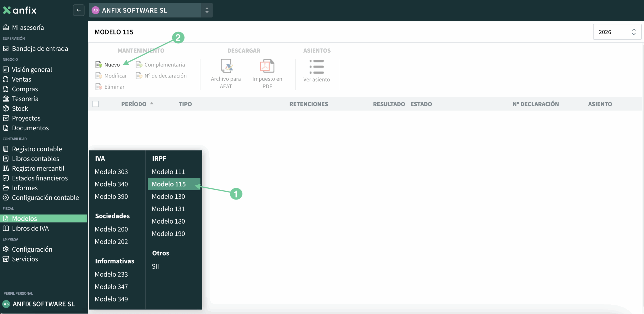Select Modelo 390 in the menu
This screenshot has width=644, height=314.
[x=111, y=196]
